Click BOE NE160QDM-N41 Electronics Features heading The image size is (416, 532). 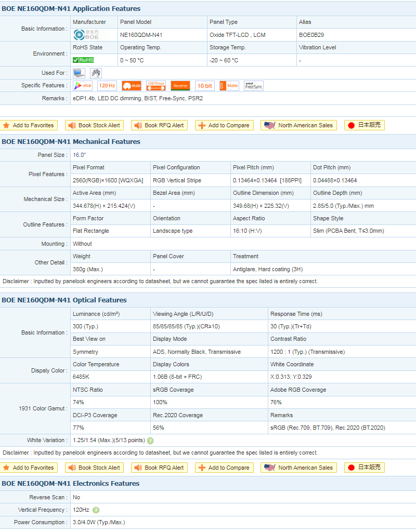click(71, 484)
